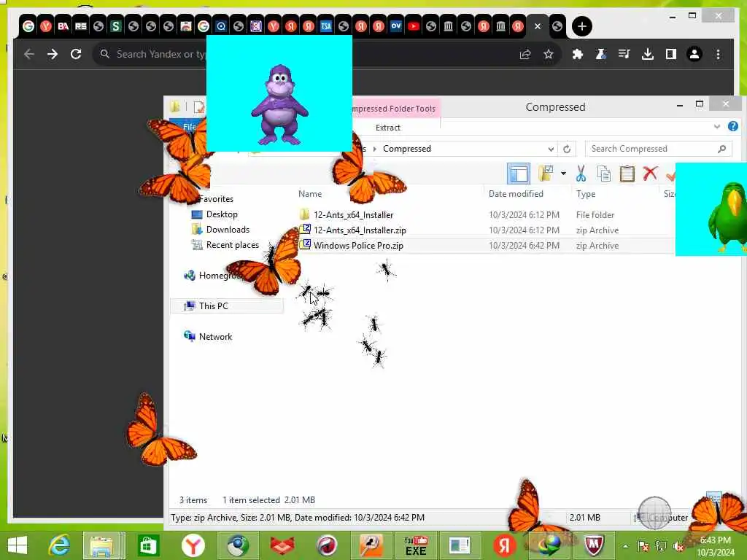This screenshot has width=747, height=560.
Task: Reload the current browser page
Action: [x=76, y=54]
